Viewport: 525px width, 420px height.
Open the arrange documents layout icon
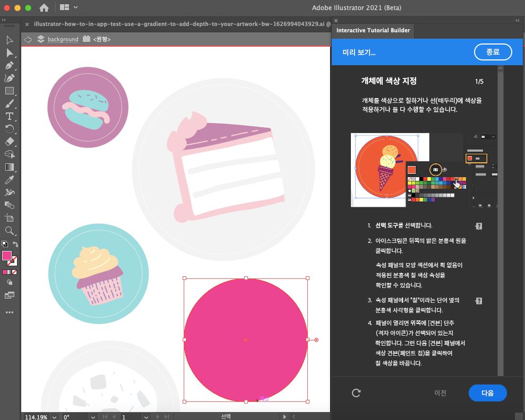click(x=64, y=7)
